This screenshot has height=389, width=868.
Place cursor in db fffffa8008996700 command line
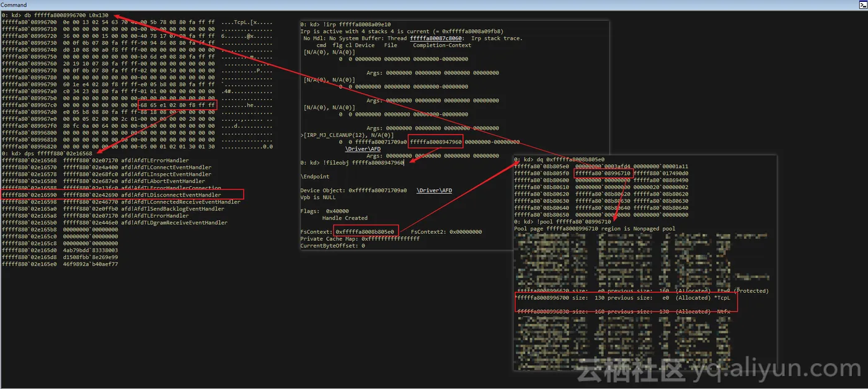pos(55,15)
